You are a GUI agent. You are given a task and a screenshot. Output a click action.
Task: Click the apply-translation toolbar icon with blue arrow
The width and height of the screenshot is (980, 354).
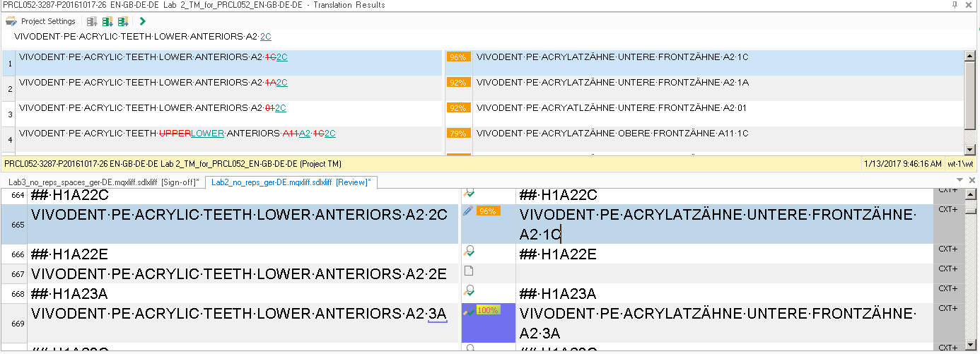pyautogui.click(x=123, y=21)
